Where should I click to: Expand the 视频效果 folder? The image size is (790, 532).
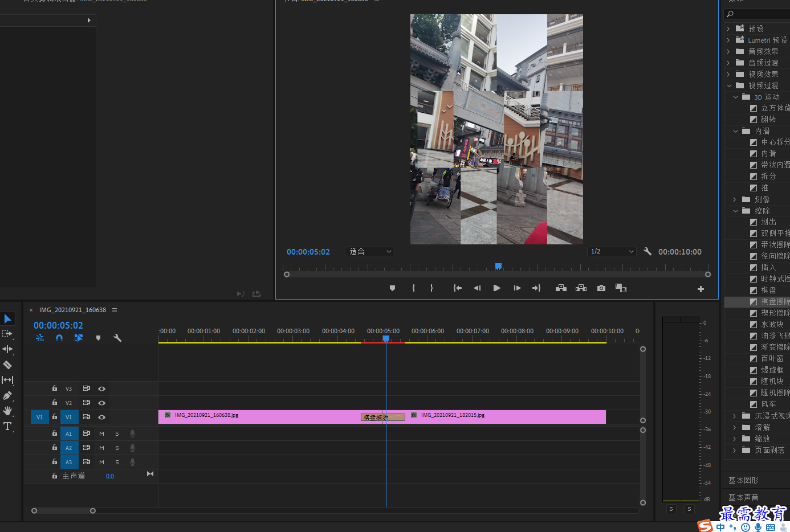[728, 74]
